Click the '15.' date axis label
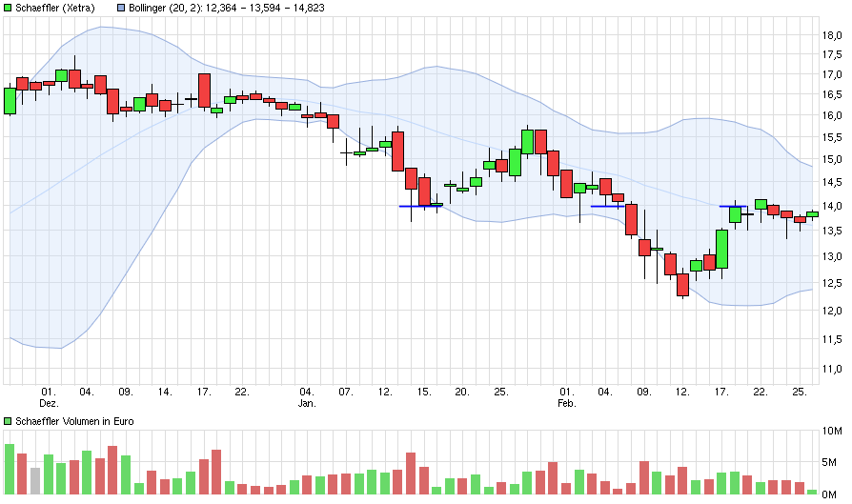 (424, 392)
